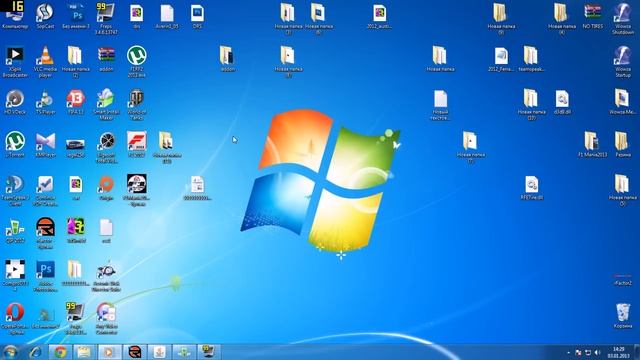Image resolution: width=640 pixels, height=360 pixels.
Task: Select the -rFactor2 desktop item
Action: pos(623,280)
